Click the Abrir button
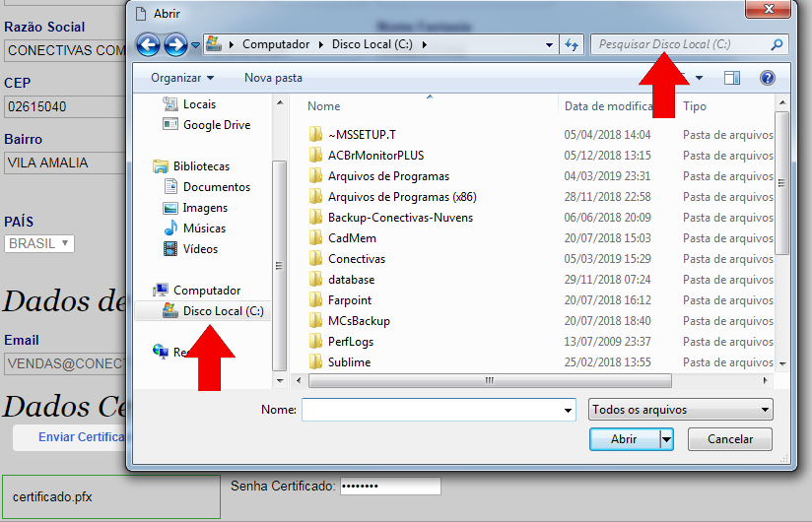This screenshot has width=812, height=522. [624, 439]
